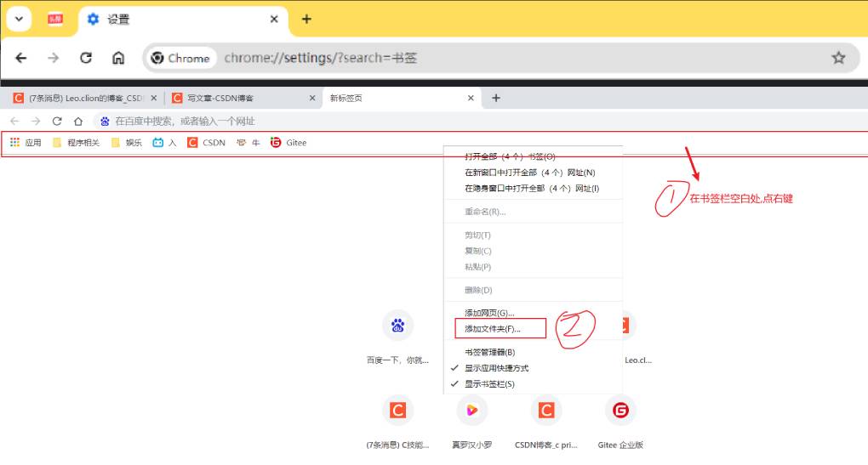Choose 添加文件夹(F) from the context menu
Viewport: 868px width, 465px height.
(x=500, y=329)
